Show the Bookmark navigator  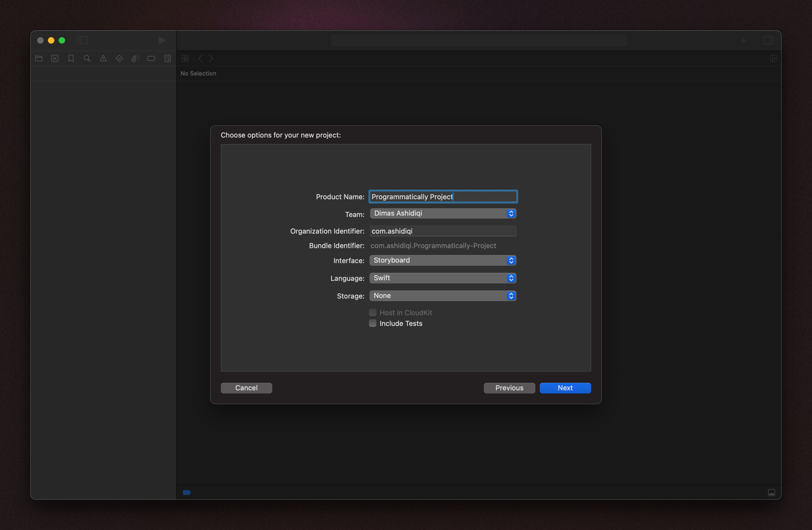coord(70,58)
